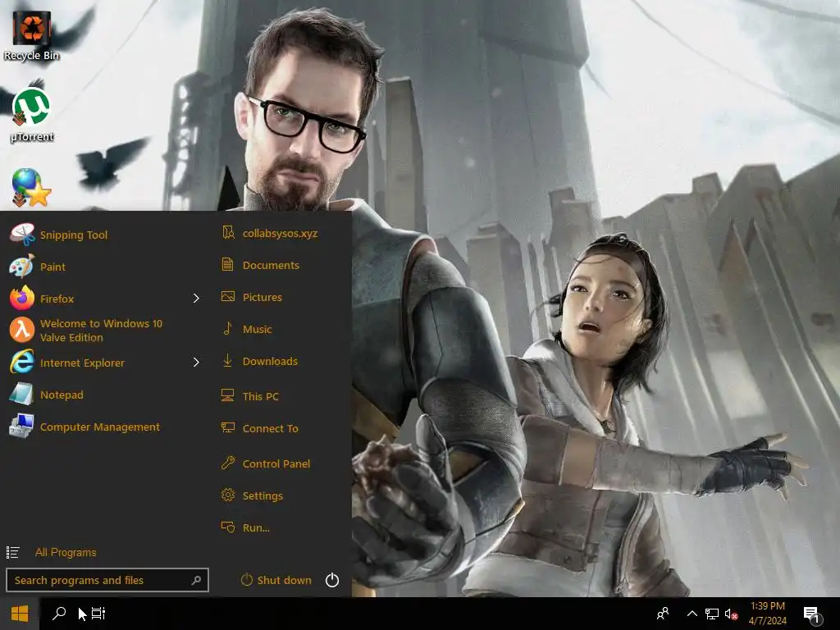Image resolution: width=840 pixels, height=630 pixels.
Task: Click the magnifier in search box
Action: coord(197,580)
